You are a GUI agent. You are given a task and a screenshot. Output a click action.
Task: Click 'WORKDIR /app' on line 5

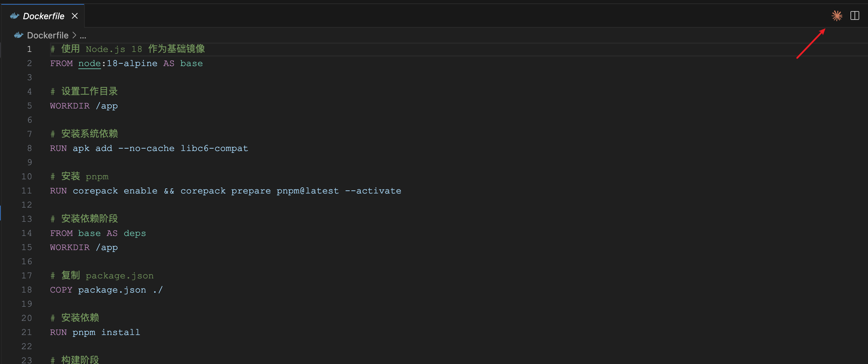(84, 106)
